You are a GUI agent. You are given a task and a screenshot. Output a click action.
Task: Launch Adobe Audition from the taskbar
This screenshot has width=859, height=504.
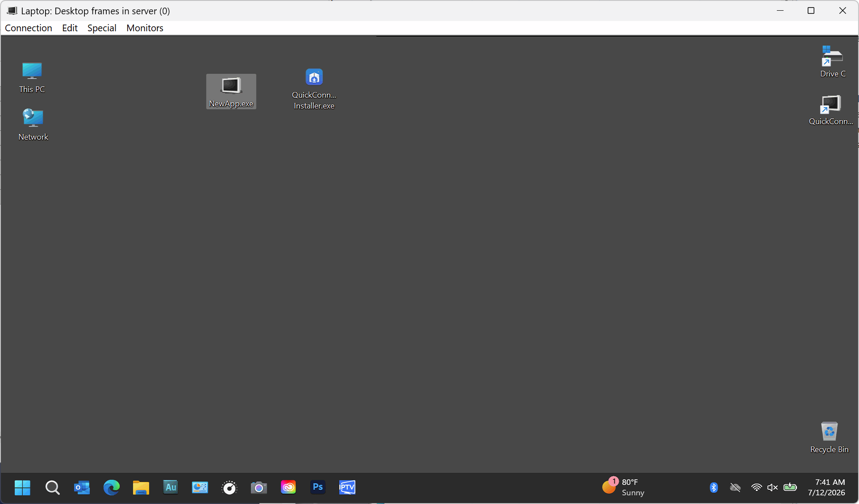170,487
